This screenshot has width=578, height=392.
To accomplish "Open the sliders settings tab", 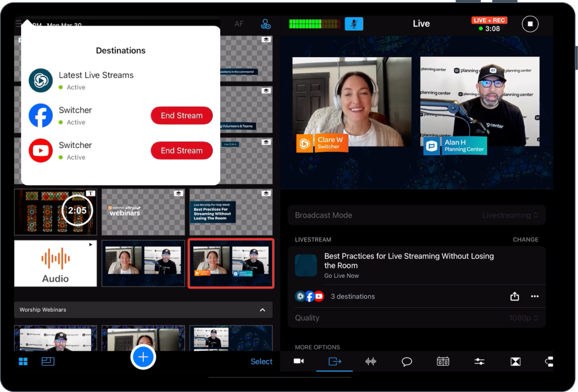I will (479, 361).
